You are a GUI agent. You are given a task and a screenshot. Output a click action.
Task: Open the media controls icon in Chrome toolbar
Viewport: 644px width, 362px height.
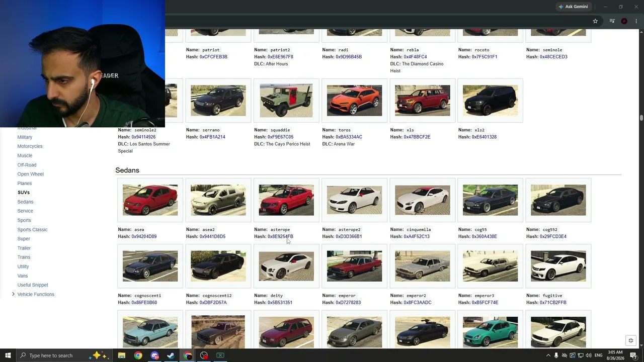[x=612, y=21]
